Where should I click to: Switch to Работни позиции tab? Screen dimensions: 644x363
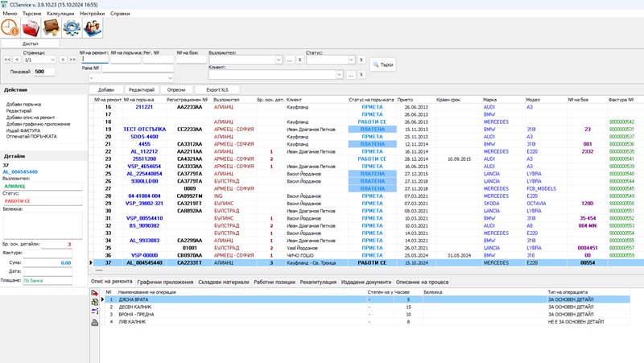pos(275,282)
